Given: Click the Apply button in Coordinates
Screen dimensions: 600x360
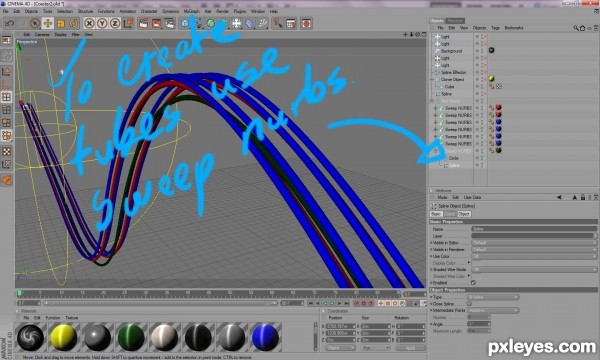Looking at the screenshot, I should tap(411, 348).
